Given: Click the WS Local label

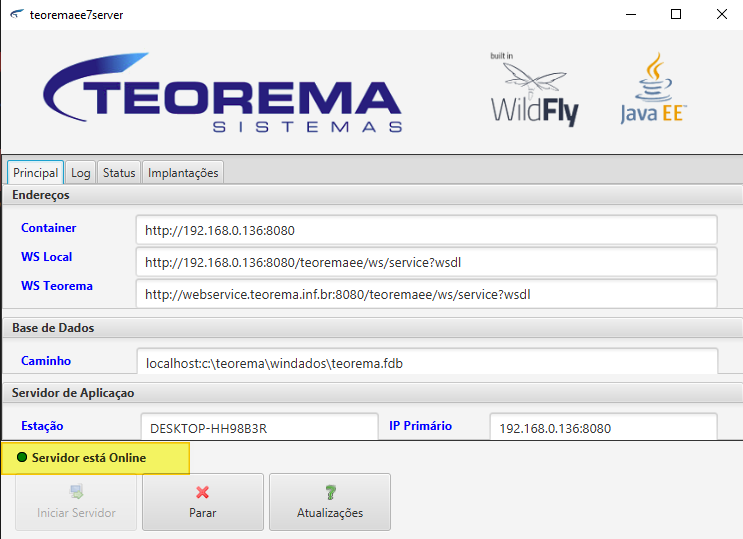Looking at the screenshot, I should point(46,256).
